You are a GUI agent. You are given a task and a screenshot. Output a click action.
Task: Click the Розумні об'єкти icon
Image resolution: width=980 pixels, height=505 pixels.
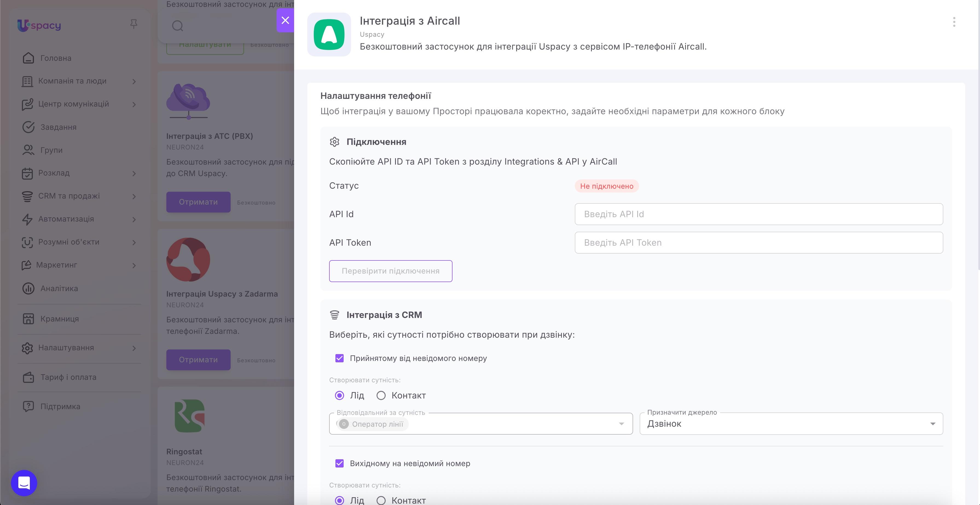[27, 242]
